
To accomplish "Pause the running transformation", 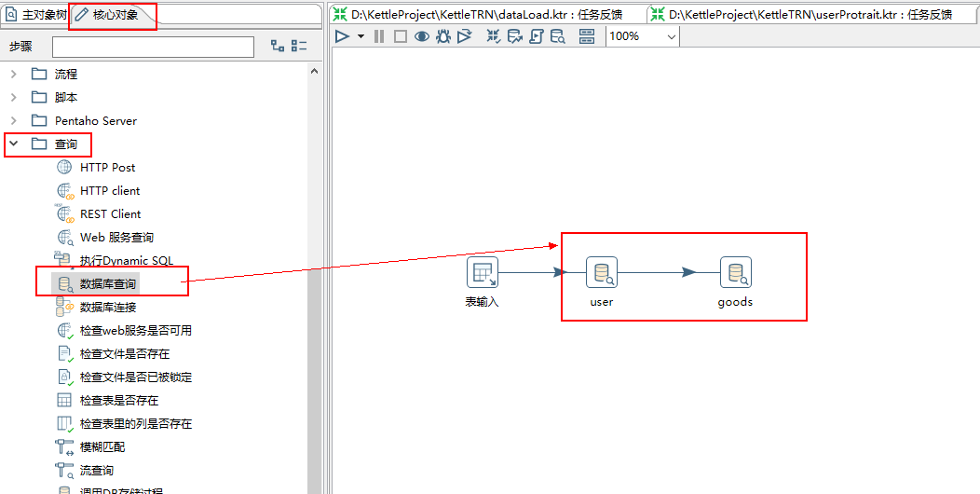I will point(379,37).
